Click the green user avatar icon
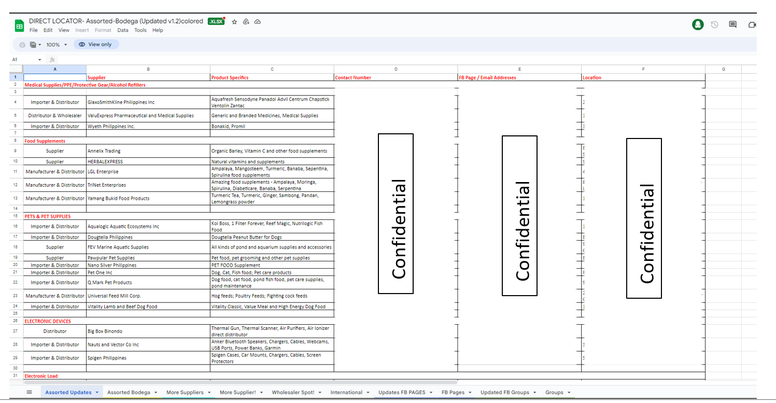The image size is (776, 403). 698,24
